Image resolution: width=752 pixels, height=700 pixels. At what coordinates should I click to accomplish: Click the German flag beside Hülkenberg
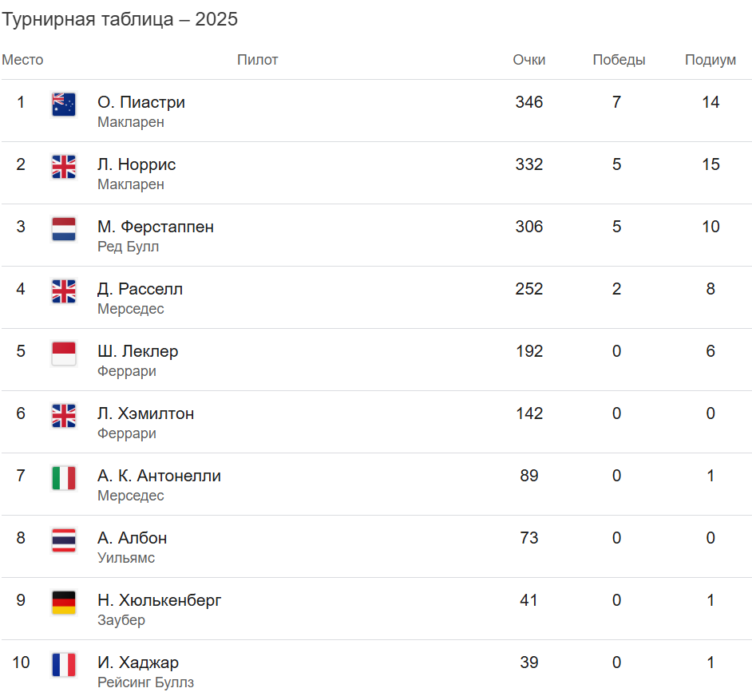coord(64,603)
